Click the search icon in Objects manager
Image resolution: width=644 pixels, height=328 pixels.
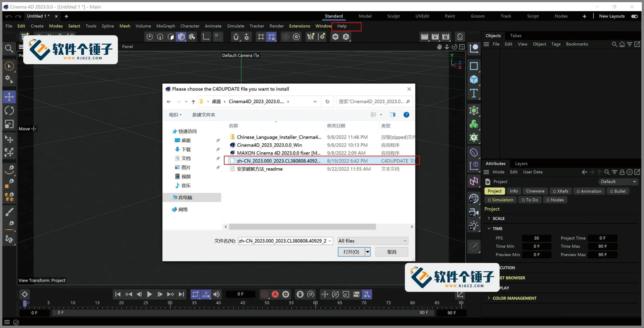point(614,44)
